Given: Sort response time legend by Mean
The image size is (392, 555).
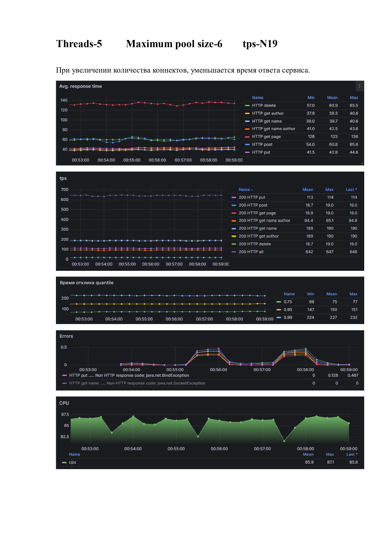Looking at the screenshot, I should (x=332, y=98).
